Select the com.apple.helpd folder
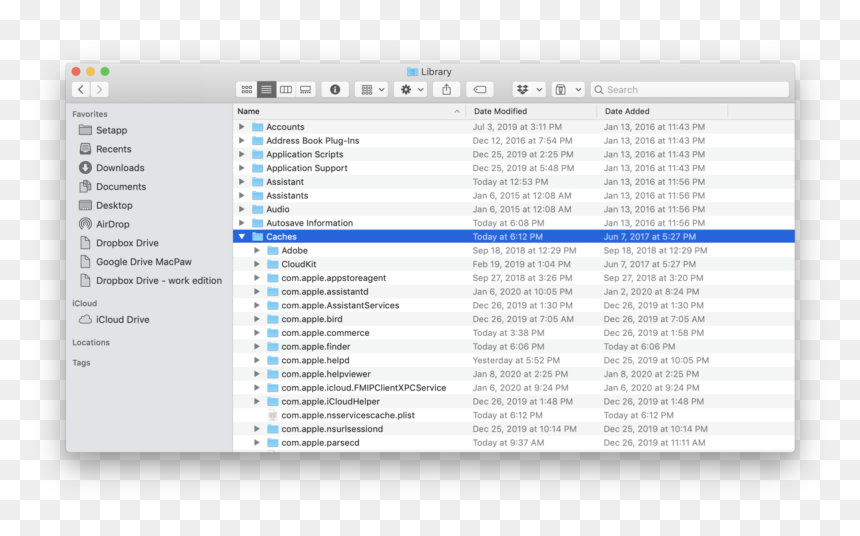The width and height of the screenshot is (860, 536). click(x=514, y=360)
